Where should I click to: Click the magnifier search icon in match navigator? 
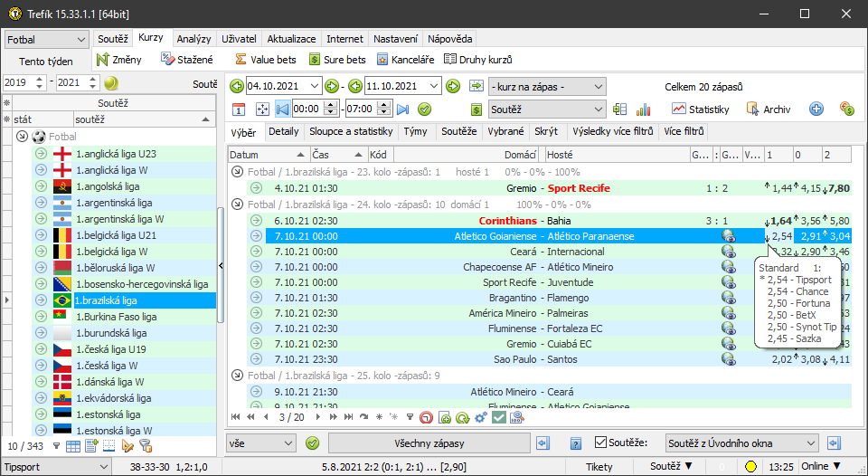(517, 417)
